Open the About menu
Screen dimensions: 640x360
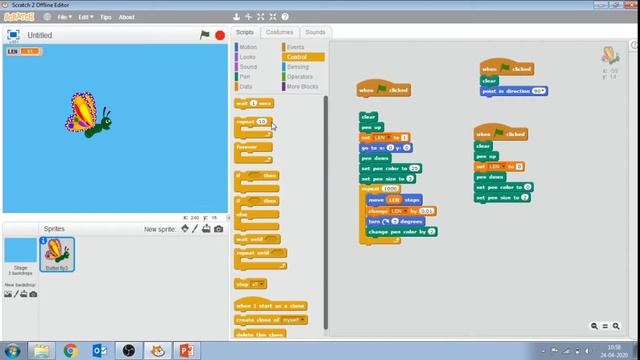click(x=127, y=17)
